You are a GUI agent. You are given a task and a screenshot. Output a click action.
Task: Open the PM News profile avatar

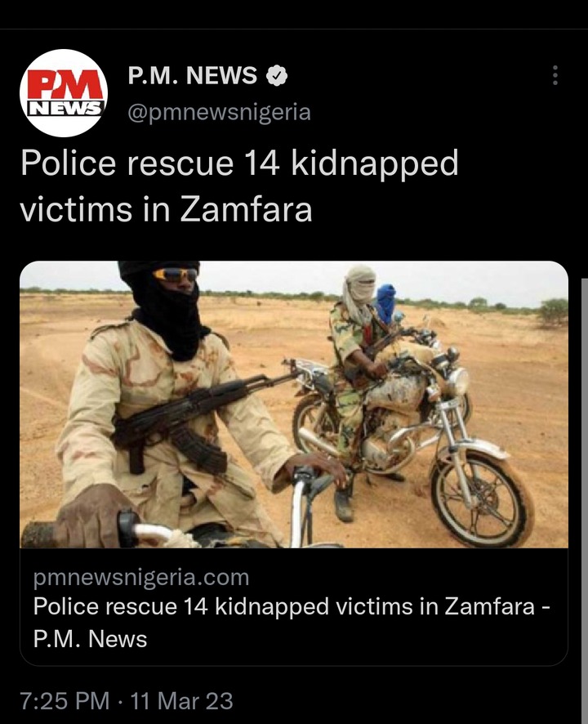pos(64,93)
